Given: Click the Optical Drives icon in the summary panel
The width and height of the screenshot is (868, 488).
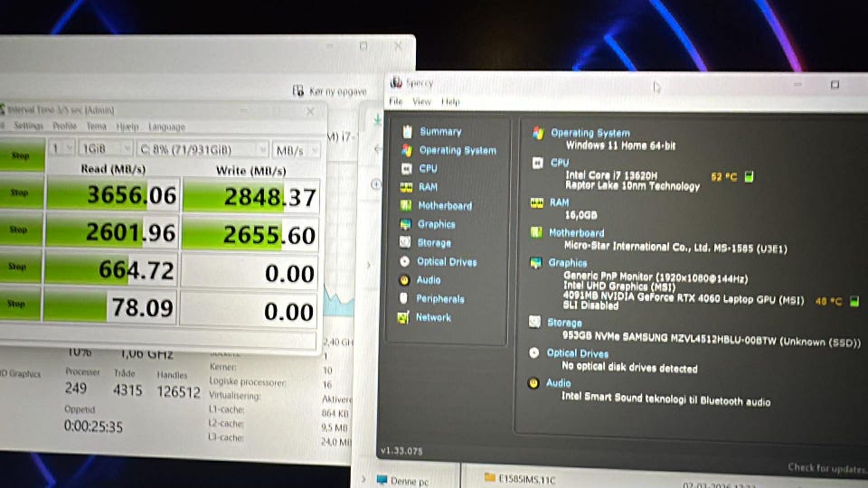Looking at the screenshot, I should tap(534, 352).
